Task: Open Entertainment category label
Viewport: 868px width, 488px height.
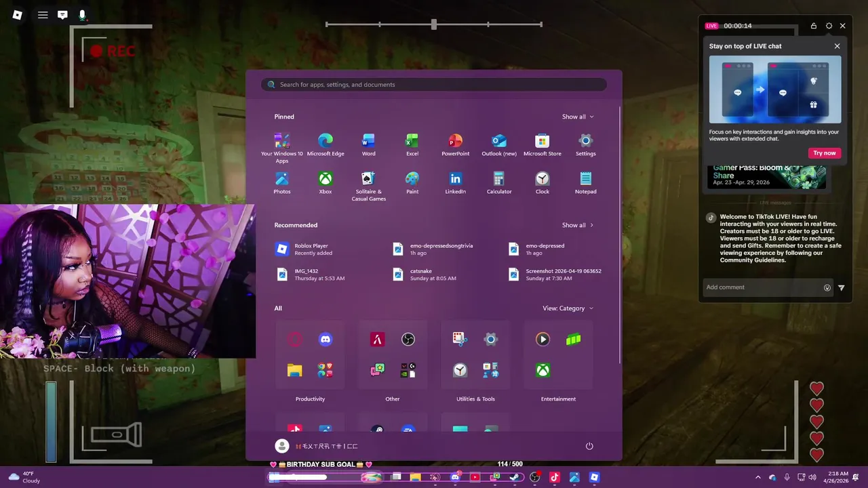Action: point(558,399)
